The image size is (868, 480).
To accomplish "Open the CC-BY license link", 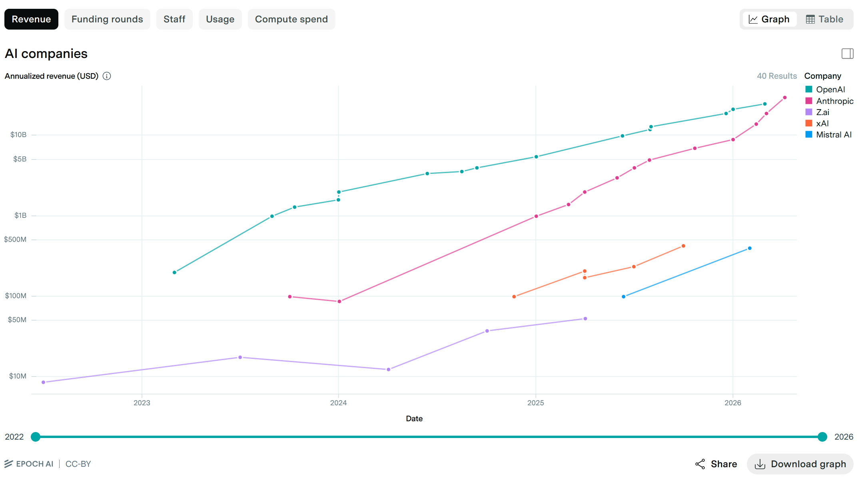I will tap(78, 464).
